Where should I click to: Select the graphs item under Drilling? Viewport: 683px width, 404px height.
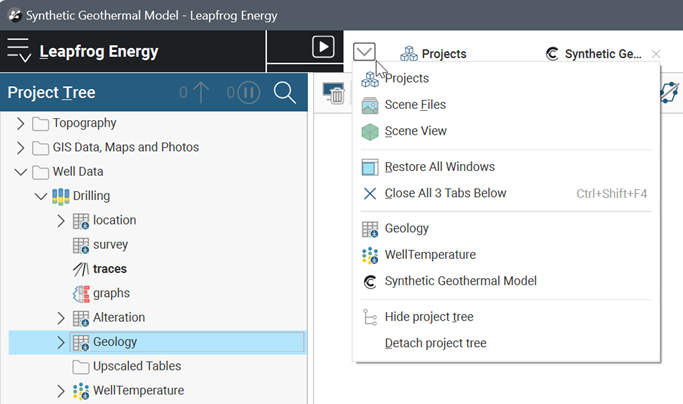pyautogui.click(x=111, y=293)
